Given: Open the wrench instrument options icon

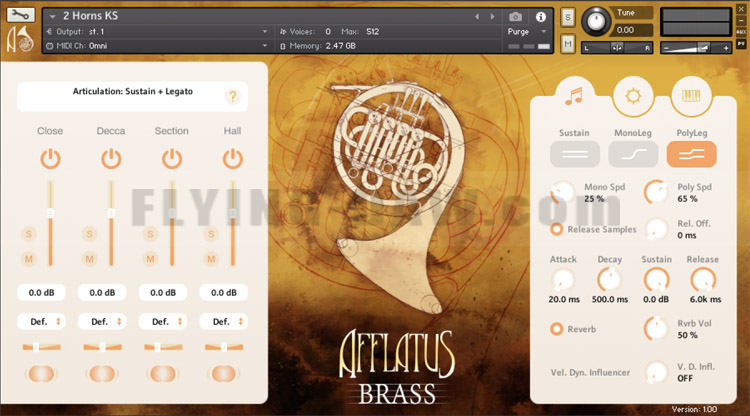Looking at the screenshot, I should point(20,15).
